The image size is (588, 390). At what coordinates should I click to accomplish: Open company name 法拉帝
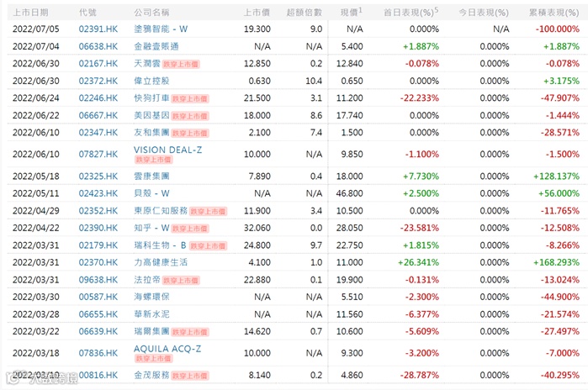tap(147, 280)
